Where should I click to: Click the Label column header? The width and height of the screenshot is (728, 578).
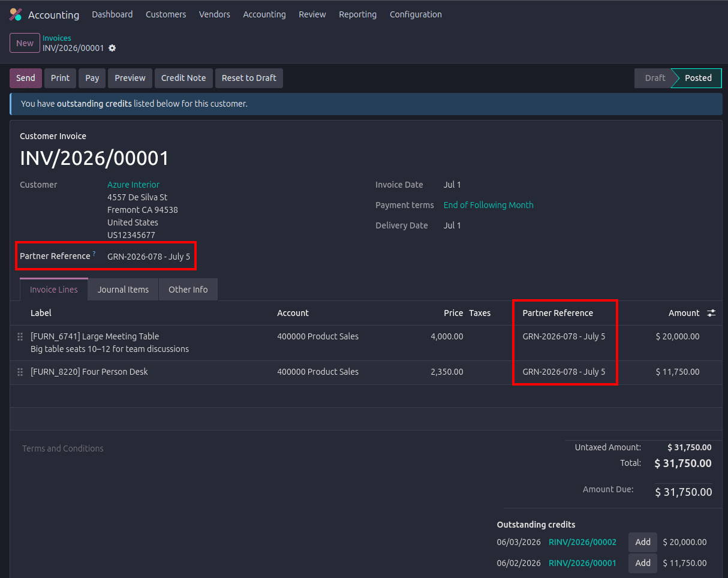tap(41, 313)
